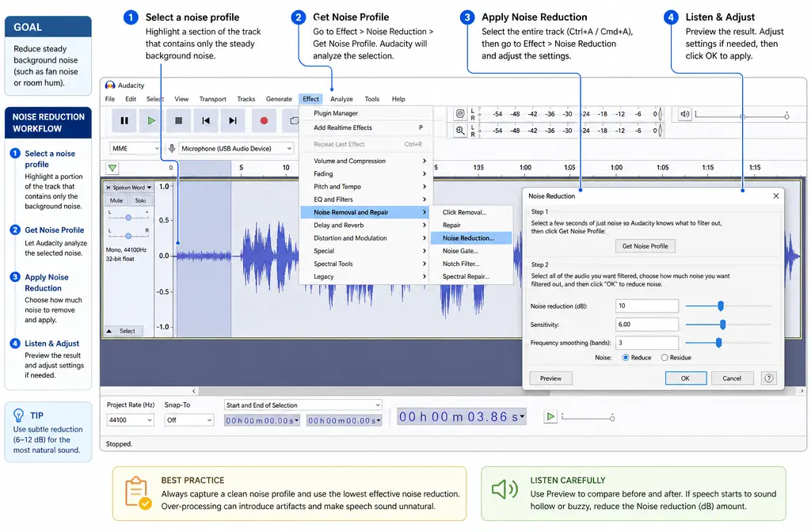Viewport: 811px width, 532px height.
Task: Click the Pause transport button
Action: 124,120
